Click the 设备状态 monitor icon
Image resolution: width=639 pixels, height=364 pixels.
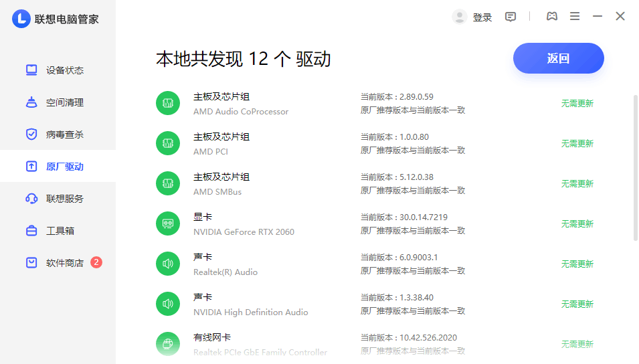pyautogui.click(x=31, y=70)
